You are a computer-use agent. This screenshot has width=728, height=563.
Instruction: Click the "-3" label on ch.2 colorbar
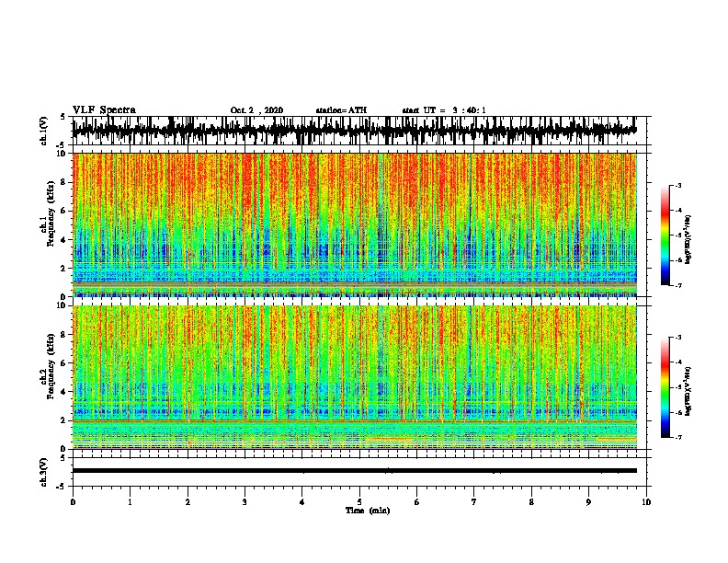678,338
